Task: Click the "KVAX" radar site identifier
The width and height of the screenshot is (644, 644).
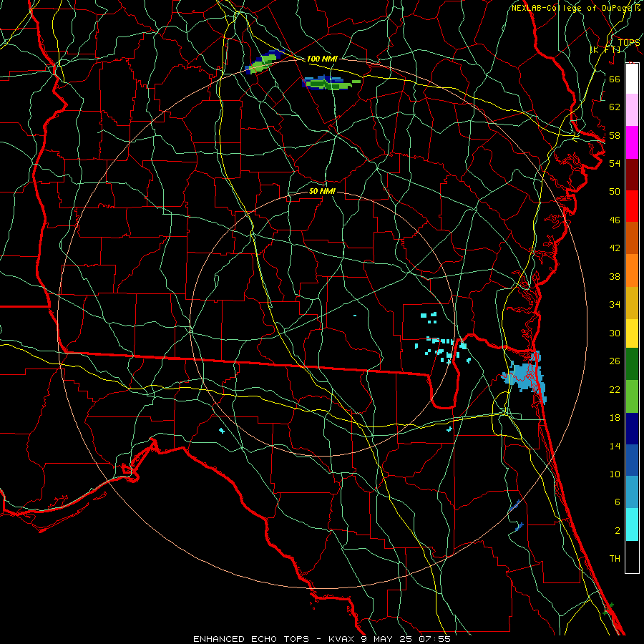Action: pos(342,639)
